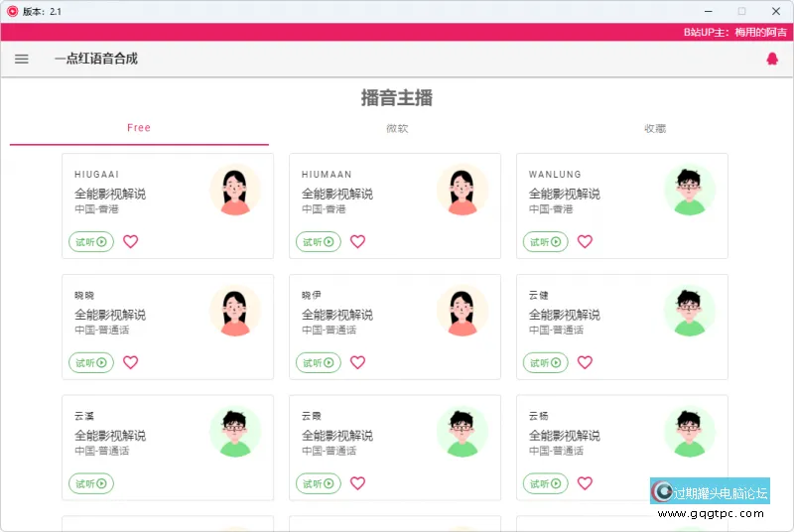Add WANLUNG to favorites via heart
This screenshot has width=794, height=532.
[586, 241]
